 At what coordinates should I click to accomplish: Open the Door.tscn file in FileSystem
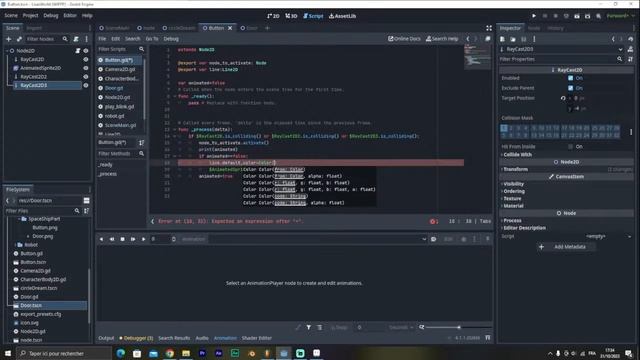coord(31,306)
